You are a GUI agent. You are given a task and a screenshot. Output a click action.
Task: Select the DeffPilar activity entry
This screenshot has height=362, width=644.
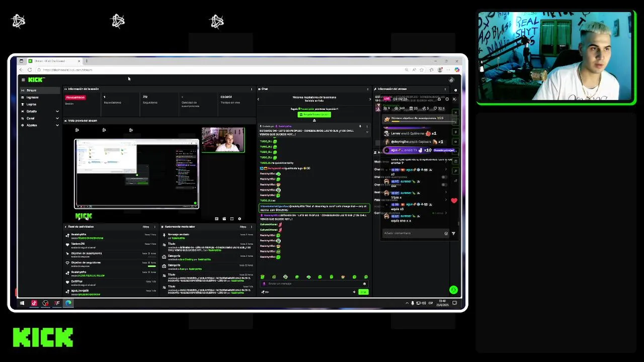111,283
